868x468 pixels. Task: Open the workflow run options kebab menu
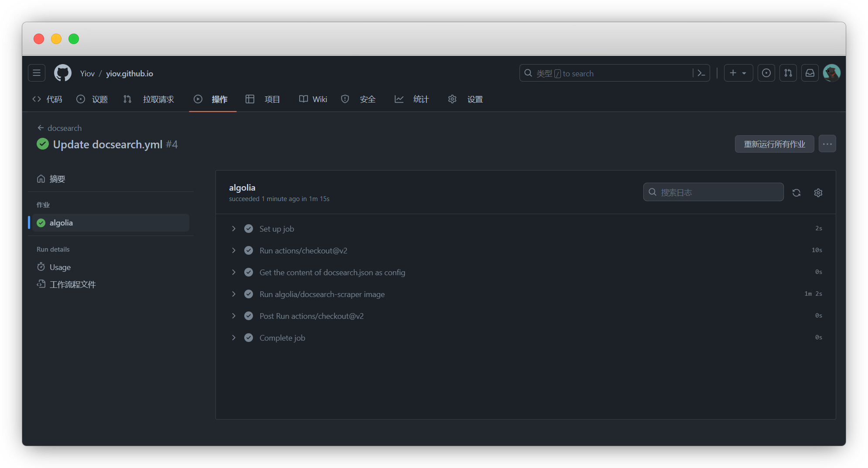pyautogui.click(x=827, y=143)
